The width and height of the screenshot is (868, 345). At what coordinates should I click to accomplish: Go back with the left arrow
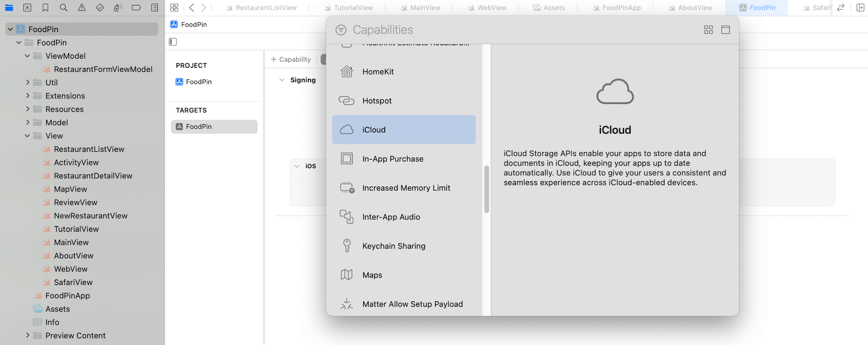click(192, 8)
